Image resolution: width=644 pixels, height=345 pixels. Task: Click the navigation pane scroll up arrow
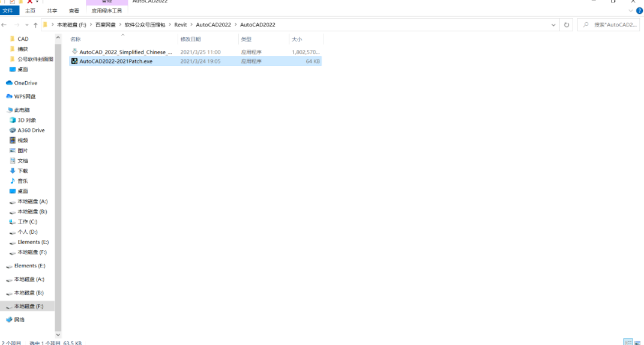pyautogui.click(x=58, y=38)
